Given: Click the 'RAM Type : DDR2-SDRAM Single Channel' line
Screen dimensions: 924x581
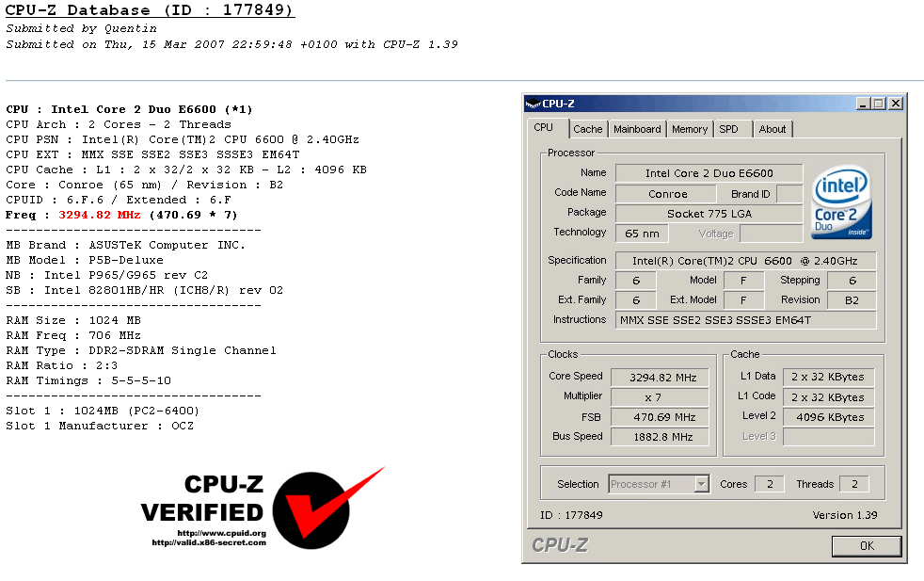Looking at the screenshot, I should coord(141,350).
